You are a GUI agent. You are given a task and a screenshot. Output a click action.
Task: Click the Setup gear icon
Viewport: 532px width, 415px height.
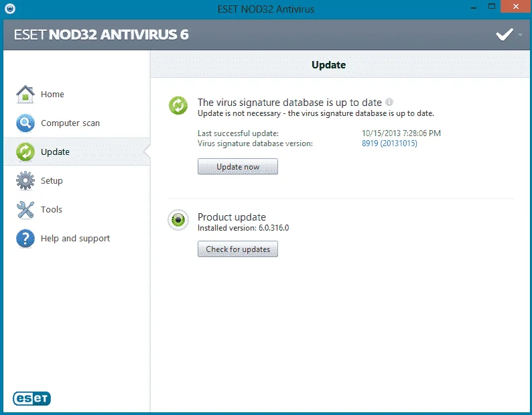pos(25,180)
